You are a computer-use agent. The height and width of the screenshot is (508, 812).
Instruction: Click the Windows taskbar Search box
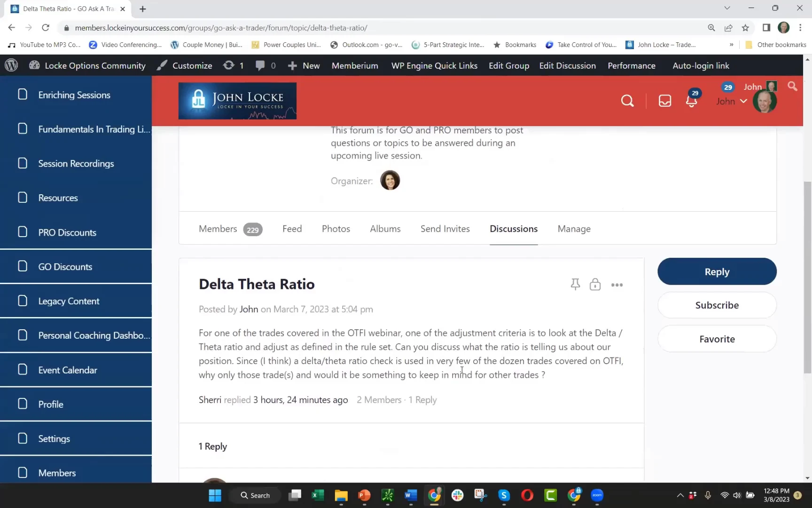(x=255, y=495)
